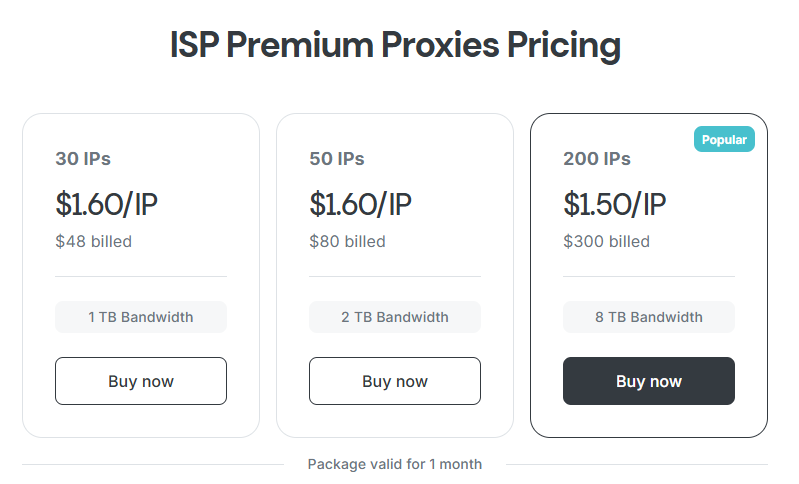Image resolution: width=799 pixels, height=484 pixels.
Task: Click the Package valid for 1 month note
Action: point(395,464)
